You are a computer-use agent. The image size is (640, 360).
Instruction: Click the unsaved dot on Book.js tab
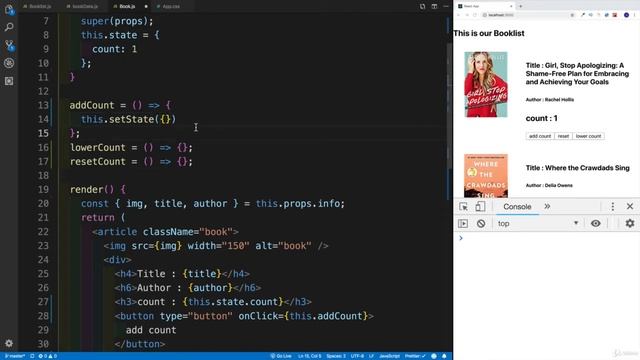click(x=146, y=6)
